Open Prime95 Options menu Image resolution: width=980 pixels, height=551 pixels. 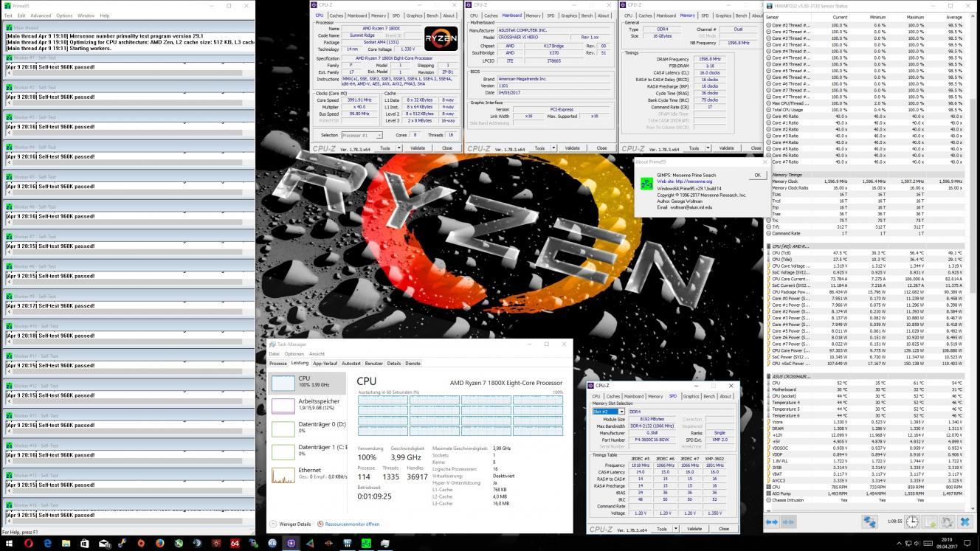pos(64,15)
